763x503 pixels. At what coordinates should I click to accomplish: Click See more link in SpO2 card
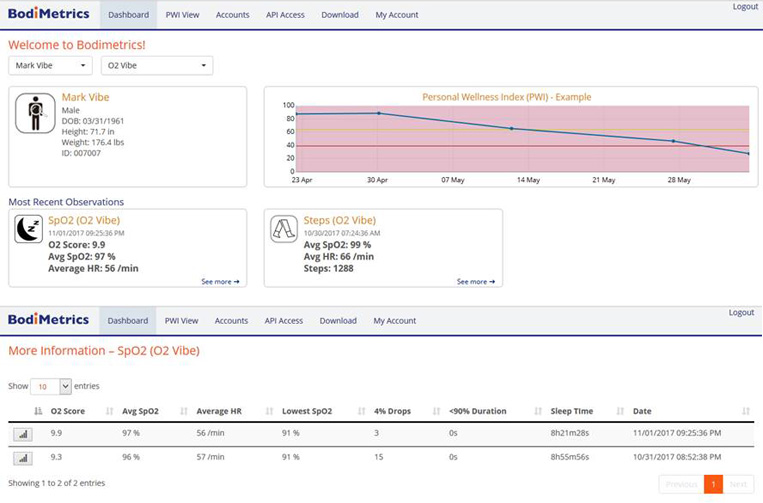[220, 282]
